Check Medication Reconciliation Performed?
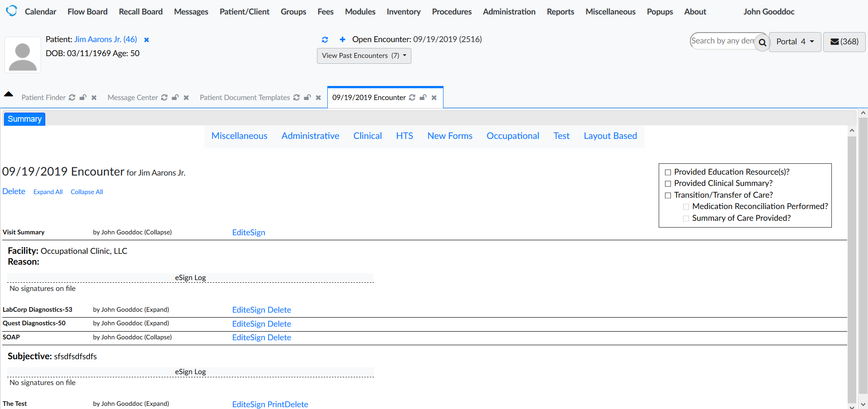Image resolution: width=868 pixels, height=409 pixels. [x=686, y=206]
